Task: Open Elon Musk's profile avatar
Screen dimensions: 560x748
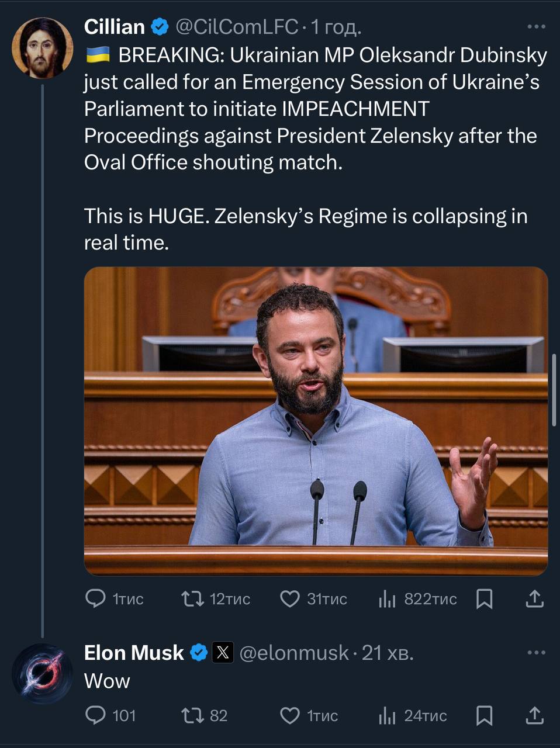Action: [42, 672]
